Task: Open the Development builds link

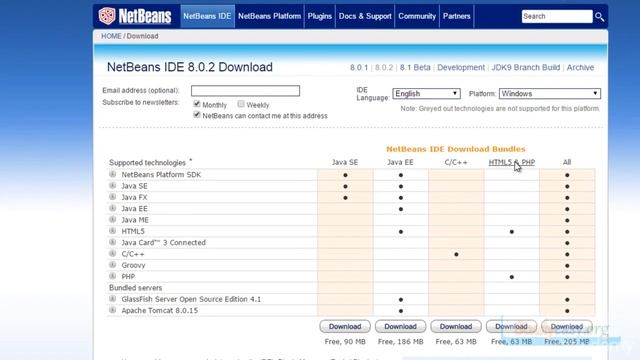Action: pyautogui.click(x=461, y=68)
